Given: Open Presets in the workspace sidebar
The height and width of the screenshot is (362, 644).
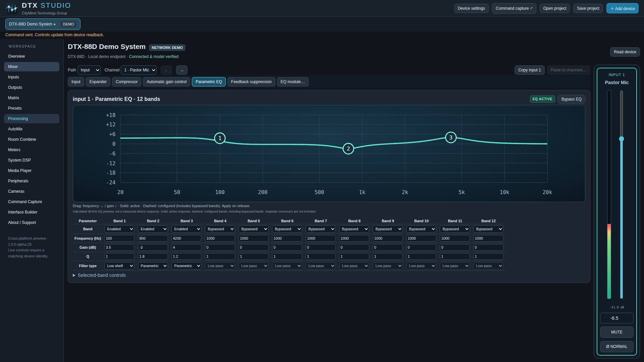Looking at the screenshot, I should tap(32, 108).
